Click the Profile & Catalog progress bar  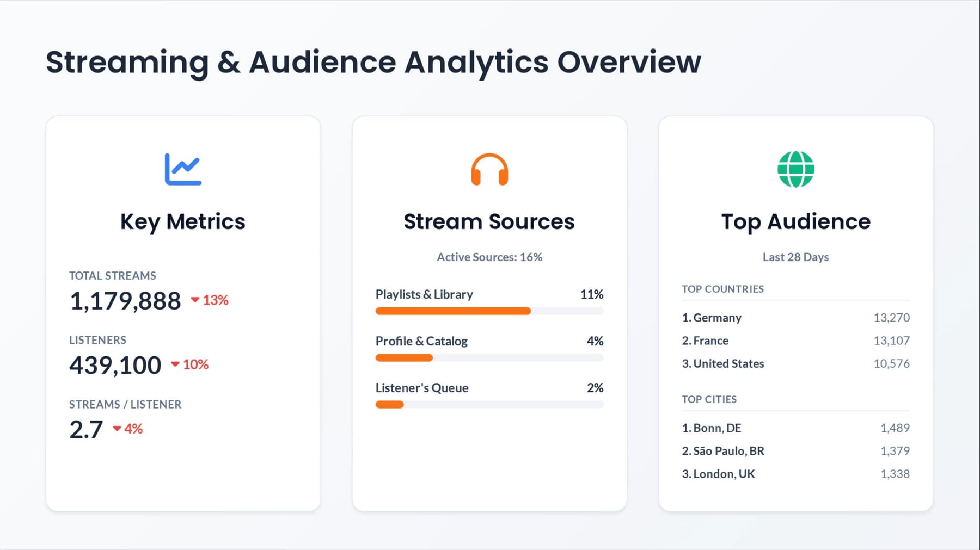[x=489, y=358]
